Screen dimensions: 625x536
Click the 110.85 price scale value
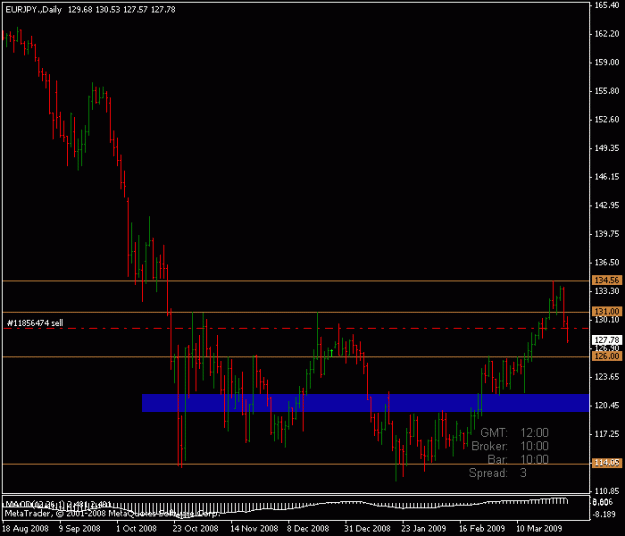(607, 491)
